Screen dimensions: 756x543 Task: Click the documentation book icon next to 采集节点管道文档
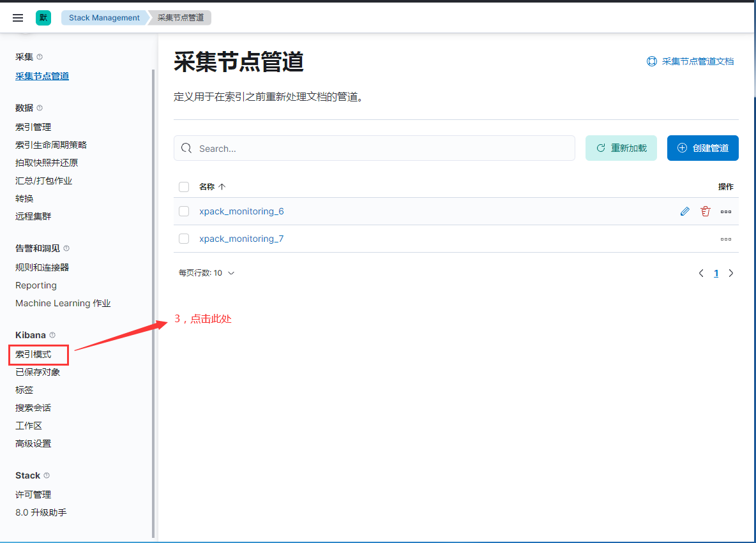[651, 61]
